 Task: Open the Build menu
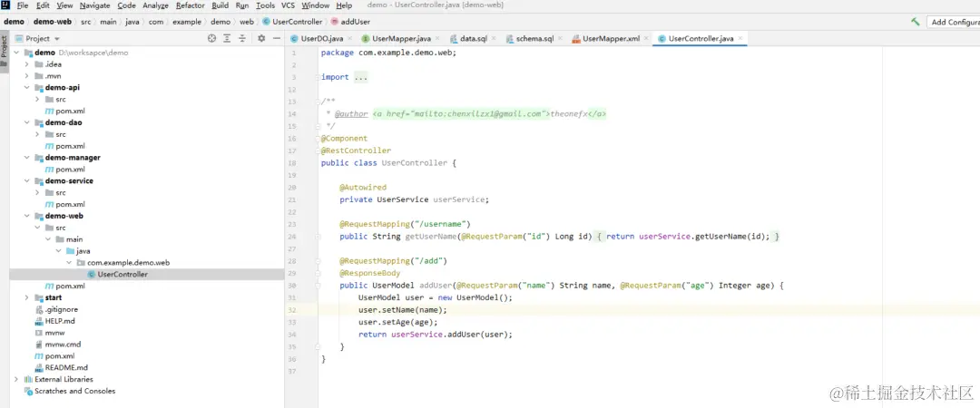[x=220, y=5]
